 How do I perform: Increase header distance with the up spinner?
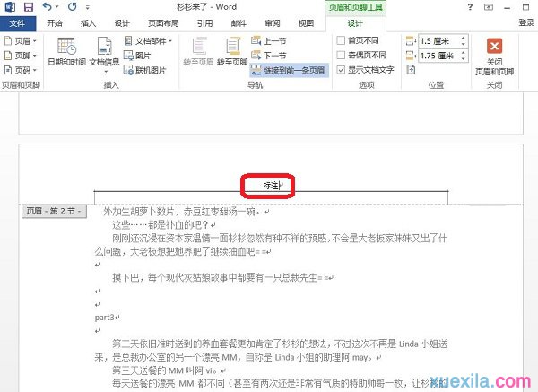click(464, 38)
